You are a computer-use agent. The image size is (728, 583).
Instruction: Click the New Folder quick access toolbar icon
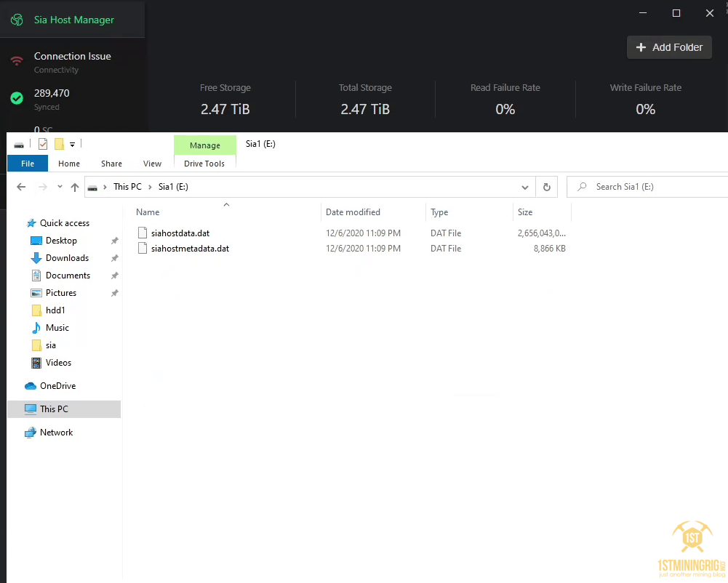[x=59, y=144]
